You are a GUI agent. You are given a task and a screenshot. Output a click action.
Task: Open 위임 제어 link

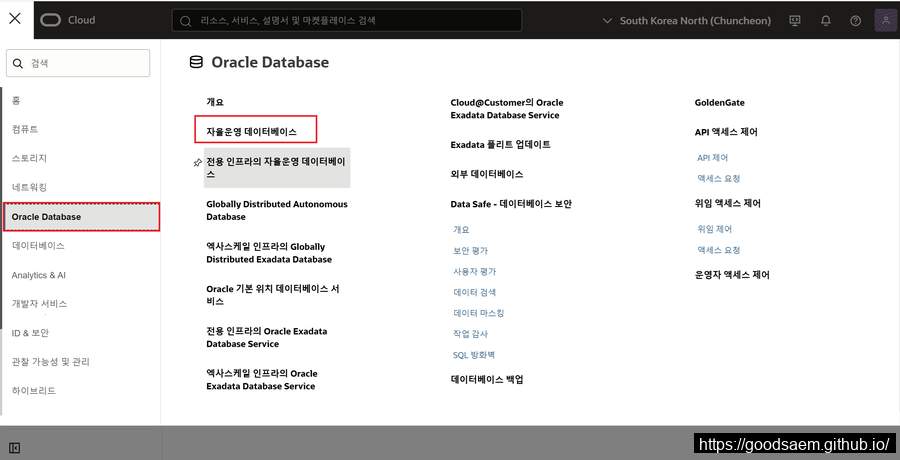click(x=715, y=229)
